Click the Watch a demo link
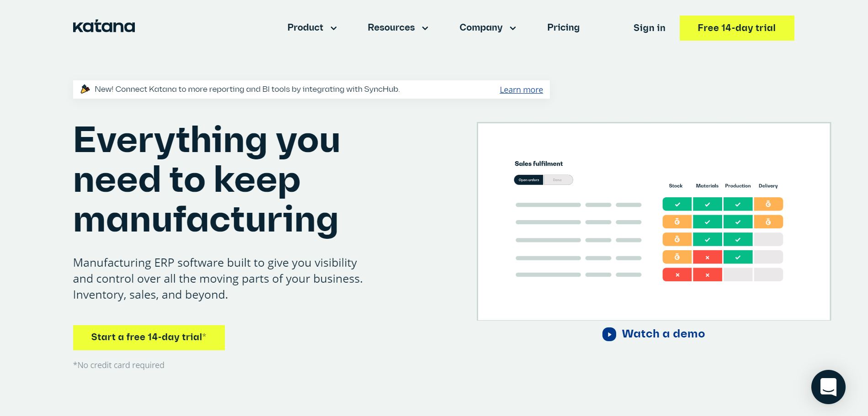This screenshot has height=416, width=868. [663, 334]
